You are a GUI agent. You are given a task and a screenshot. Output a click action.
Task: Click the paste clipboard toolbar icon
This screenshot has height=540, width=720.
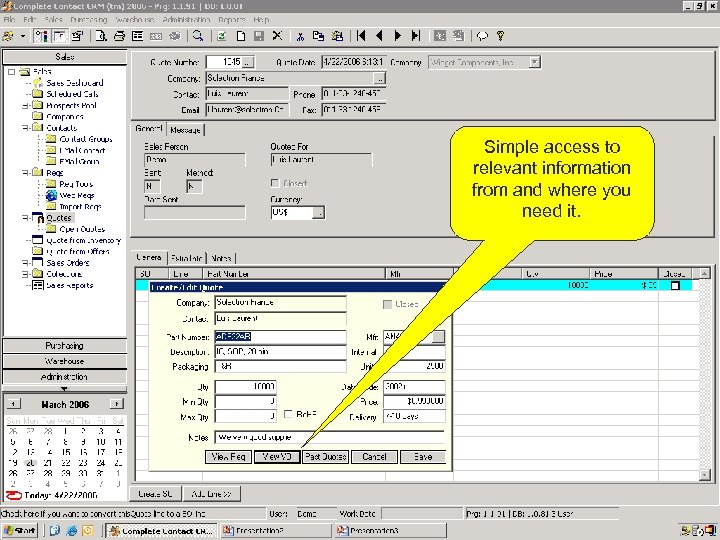tap(338, 36)
